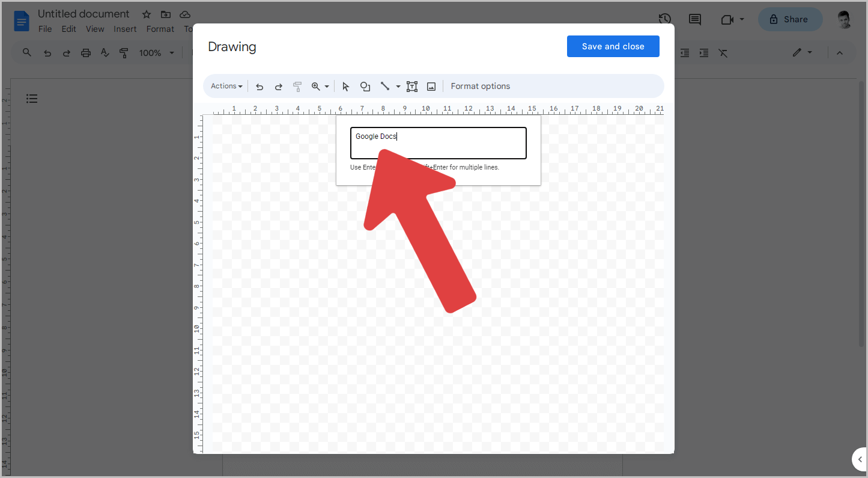This screenshot has height=478, width=868.
Task: Open the Format menu
Action: click(160, 29)
